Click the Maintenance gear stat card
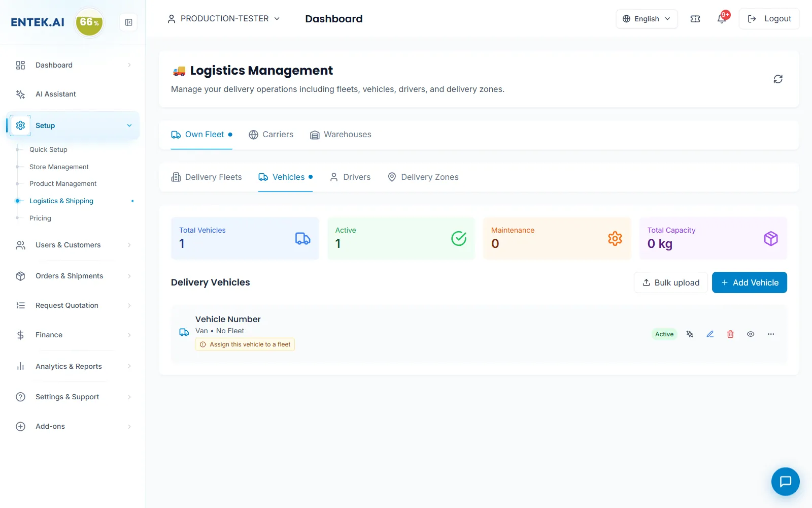This screenshot has height=508, width=812. coord(557,238)
